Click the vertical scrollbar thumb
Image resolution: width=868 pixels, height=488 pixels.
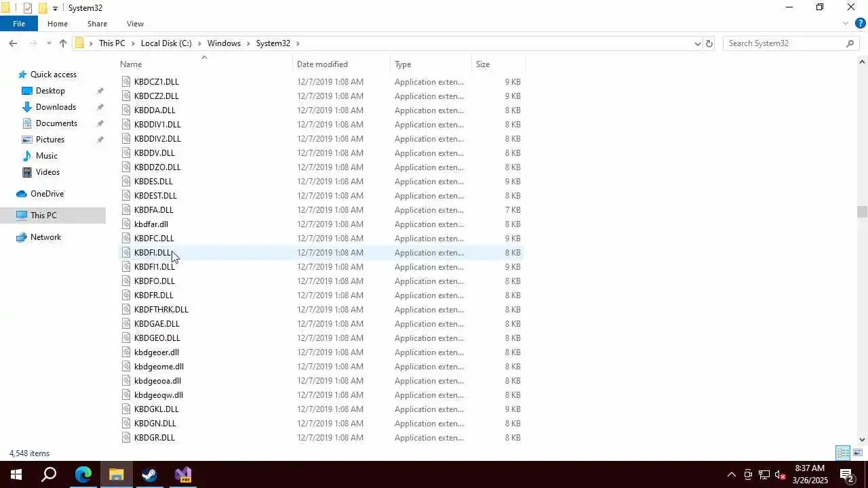(862, 212)
